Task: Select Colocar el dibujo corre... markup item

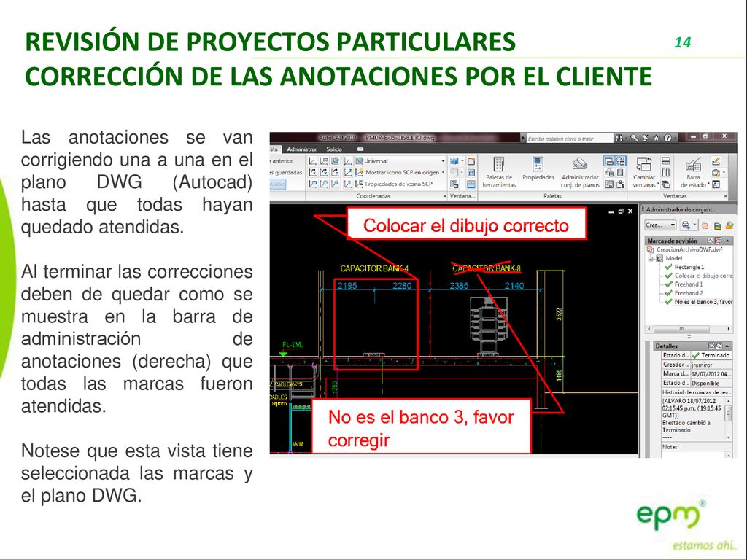Action: (x=704, y=276)
